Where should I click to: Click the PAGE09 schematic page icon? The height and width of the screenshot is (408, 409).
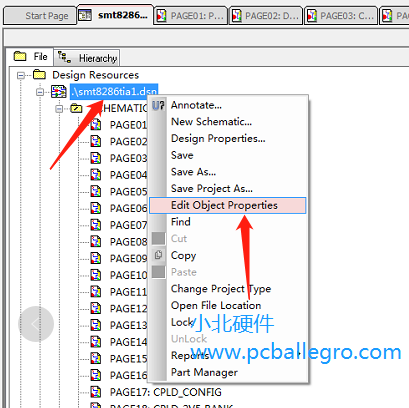click(x=96, y=258)
